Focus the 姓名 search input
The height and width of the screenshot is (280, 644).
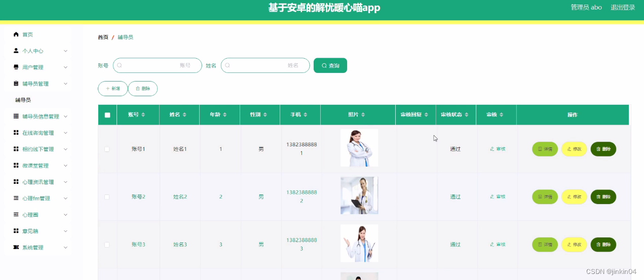[266, 65]
